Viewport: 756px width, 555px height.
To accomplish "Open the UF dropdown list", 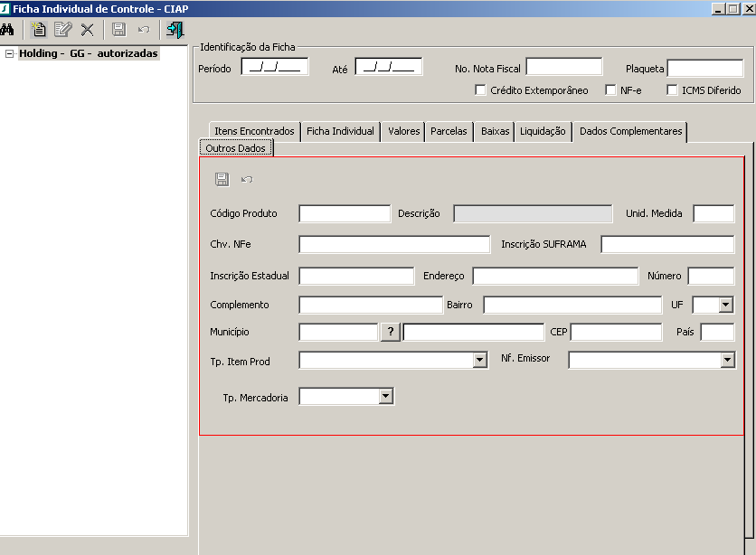I will coord(725,305).
